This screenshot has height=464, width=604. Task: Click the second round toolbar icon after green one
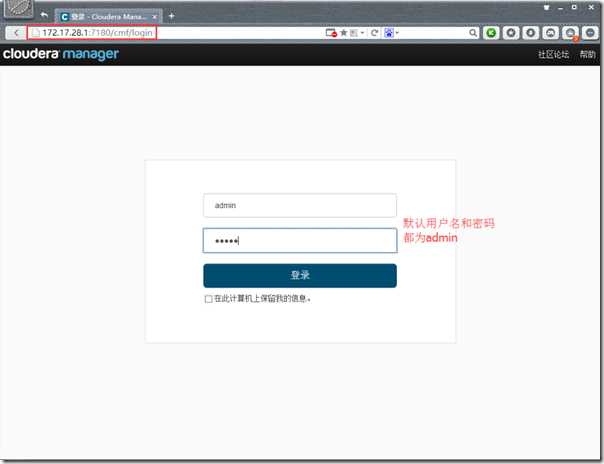pos(511,33)
